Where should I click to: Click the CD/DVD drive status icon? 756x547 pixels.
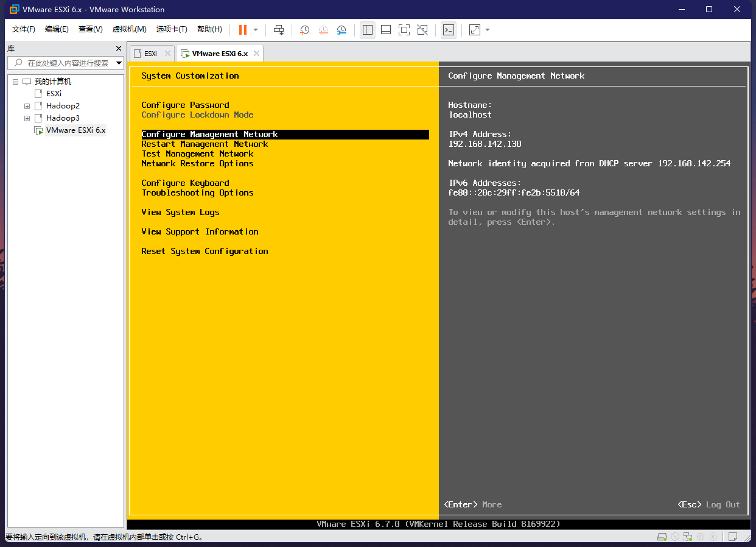coord(675,537)
